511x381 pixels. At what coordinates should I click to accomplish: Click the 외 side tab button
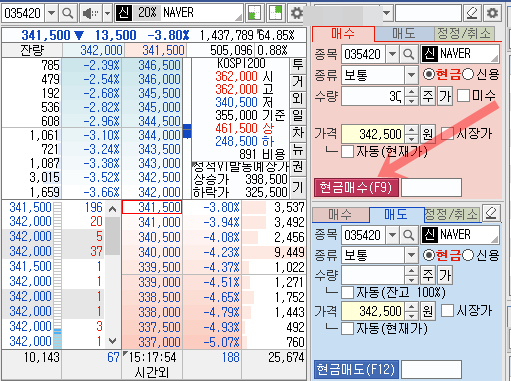pyautogui.click(x=298, y=99)
